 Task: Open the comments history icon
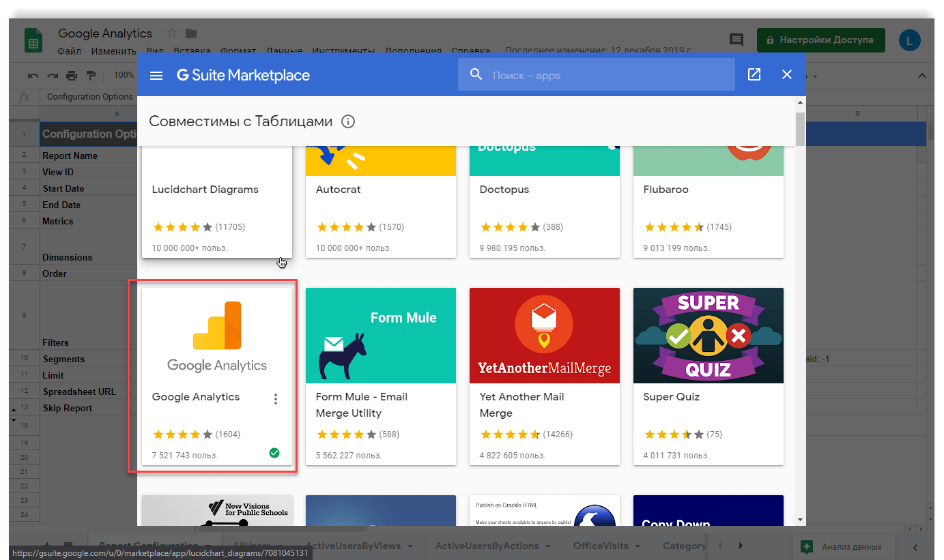coord(736,40)
